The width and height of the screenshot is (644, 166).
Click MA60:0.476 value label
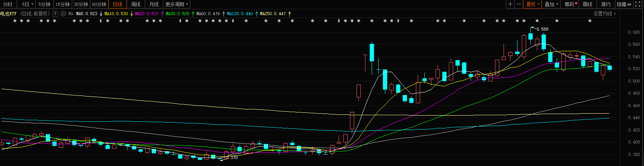point(208,14)
